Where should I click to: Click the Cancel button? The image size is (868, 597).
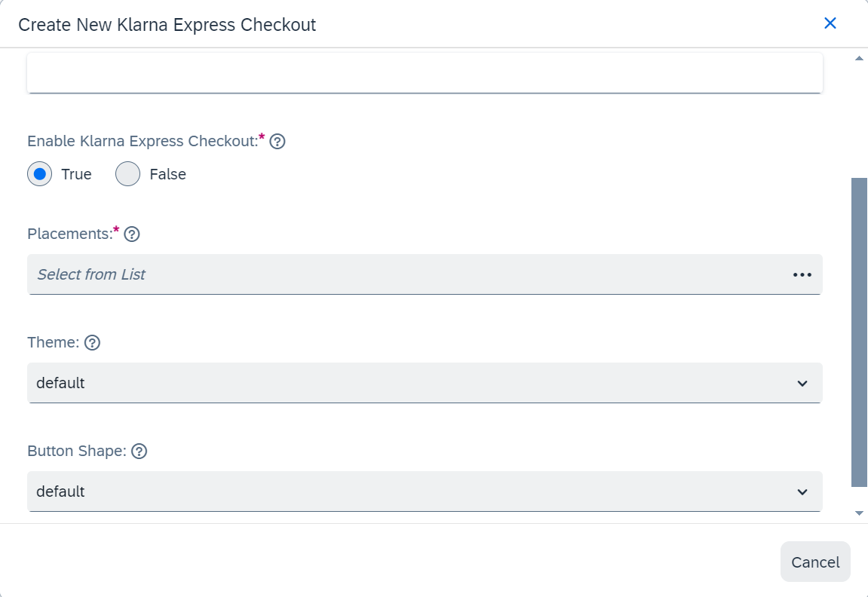tap(815, 562)
